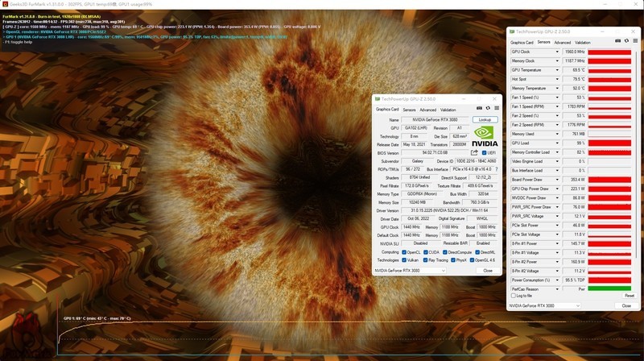644x361 pixels.
Task: Enable the Log to file checkbox
Action: (514, 296)
